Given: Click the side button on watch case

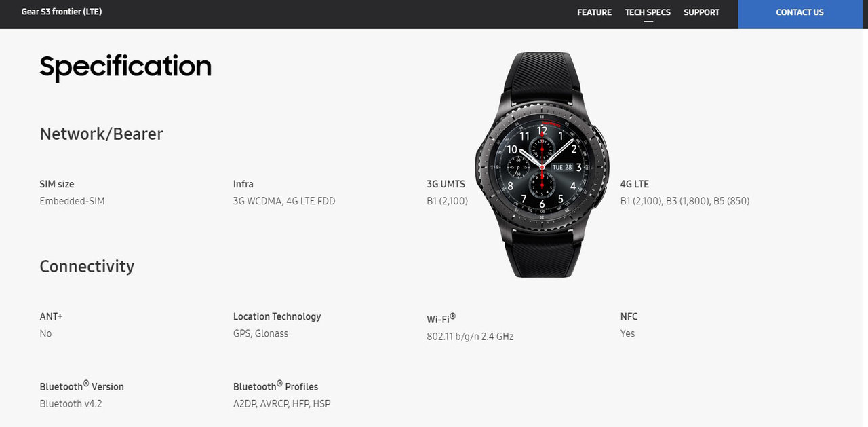Looking at the screenshot, I should point(600,136).
